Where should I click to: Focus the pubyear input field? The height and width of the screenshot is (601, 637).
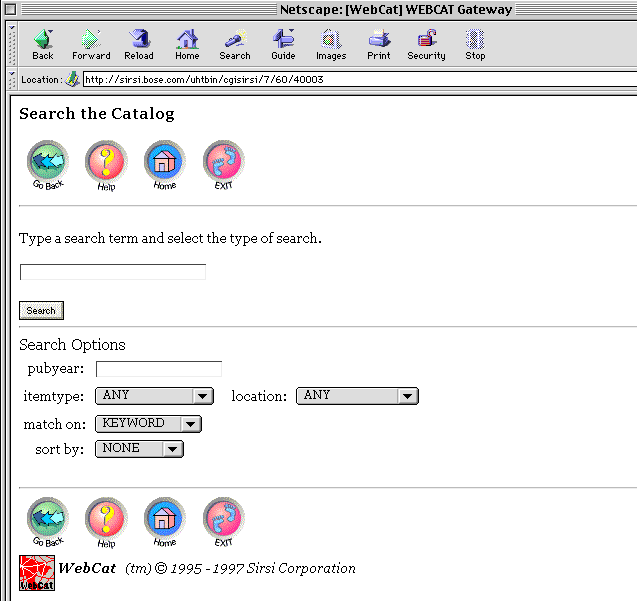tap(158, 369)
